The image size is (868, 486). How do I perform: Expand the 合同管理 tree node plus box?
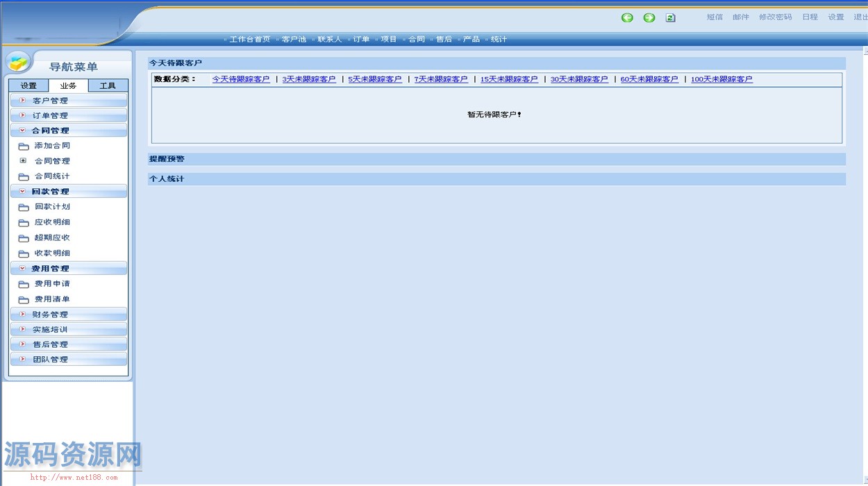23,160
